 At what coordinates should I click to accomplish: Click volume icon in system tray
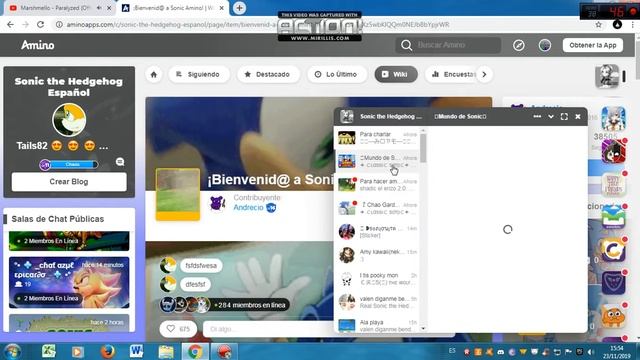pyautogui.click(x=590, y=352)
